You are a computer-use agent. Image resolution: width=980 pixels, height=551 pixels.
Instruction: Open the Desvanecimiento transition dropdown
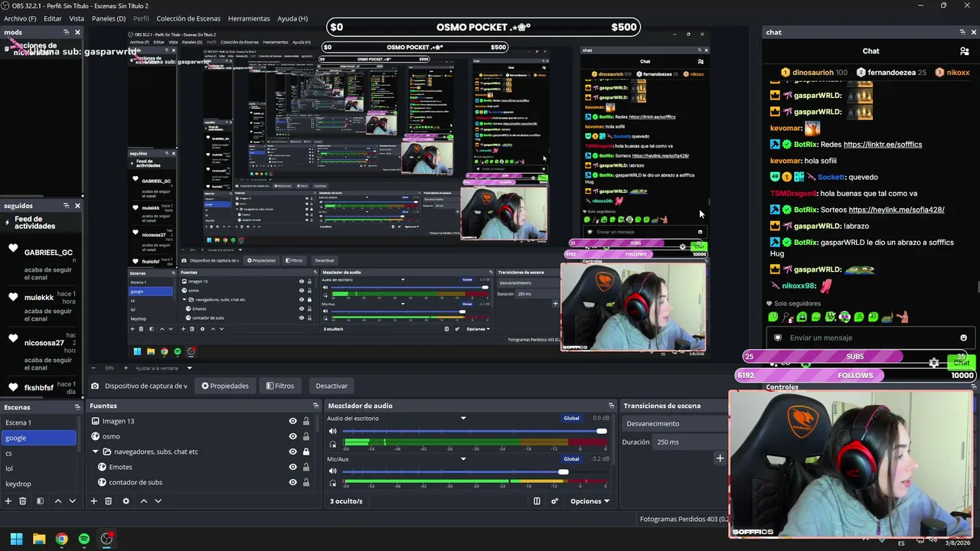674,423
